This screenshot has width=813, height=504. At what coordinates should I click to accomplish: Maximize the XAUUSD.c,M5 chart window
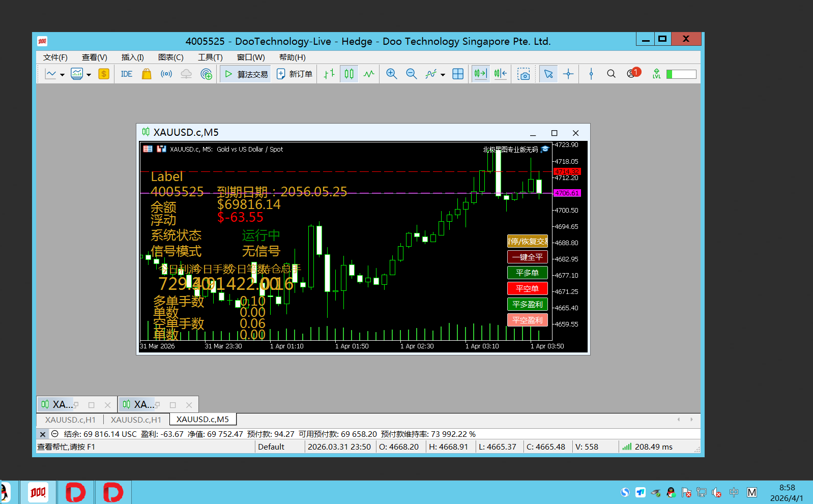pyautogui.click(x=555, y=133)
